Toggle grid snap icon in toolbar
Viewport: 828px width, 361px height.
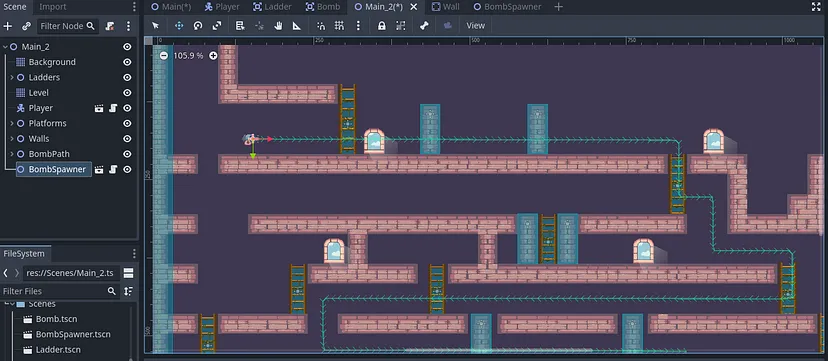(340, 25)
